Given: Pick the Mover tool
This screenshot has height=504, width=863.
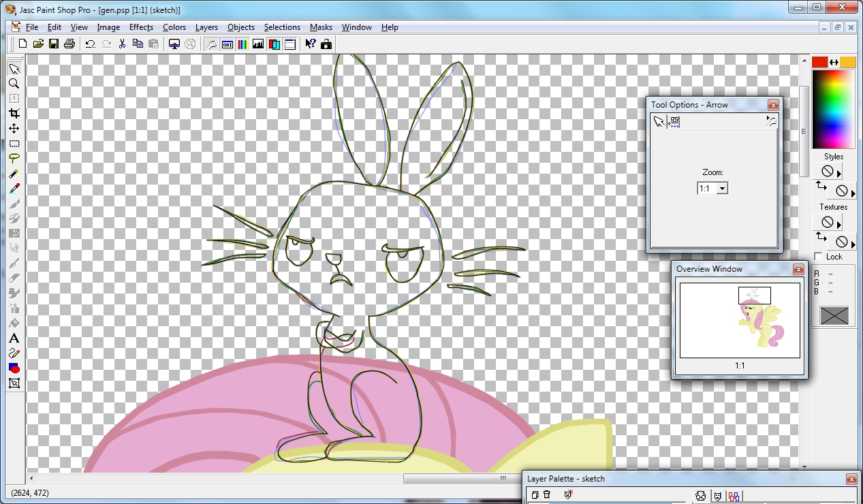Looking at the screenshot, I should 14,128.
